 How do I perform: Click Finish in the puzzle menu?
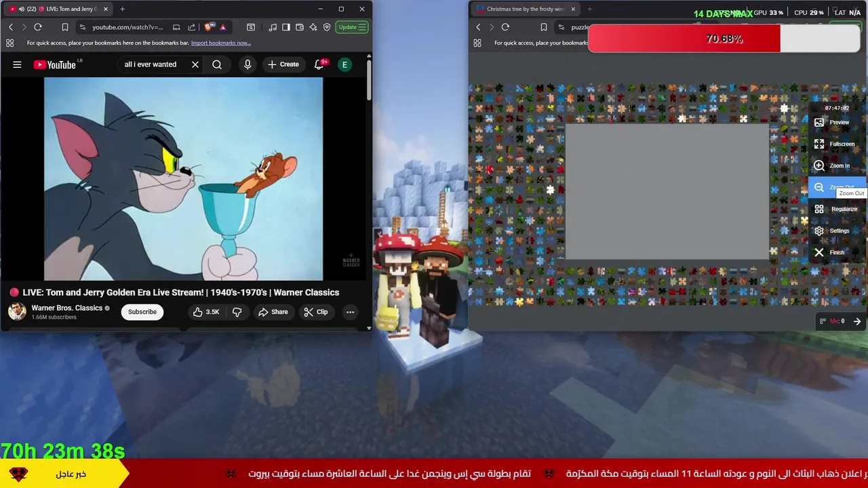tap(837, 253)
